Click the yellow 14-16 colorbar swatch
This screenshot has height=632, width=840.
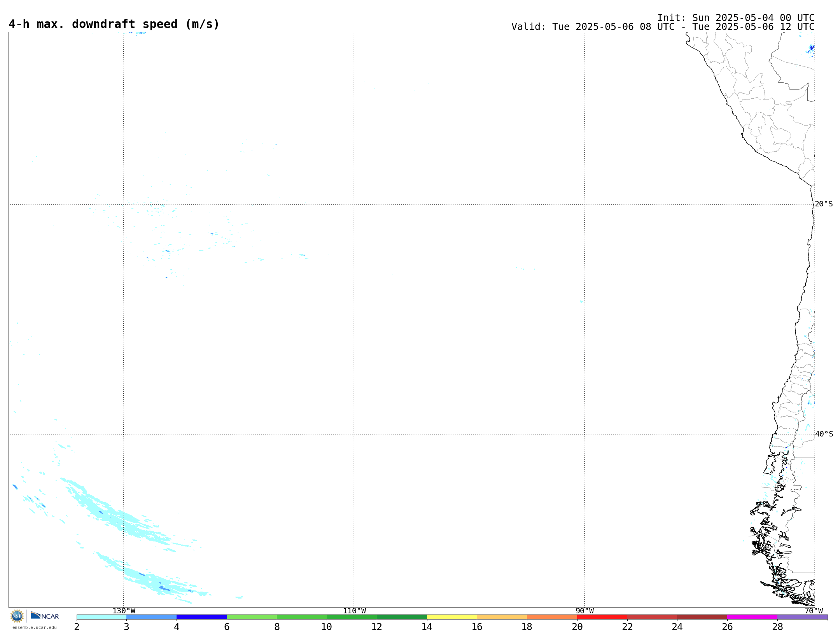pos(452,617)
